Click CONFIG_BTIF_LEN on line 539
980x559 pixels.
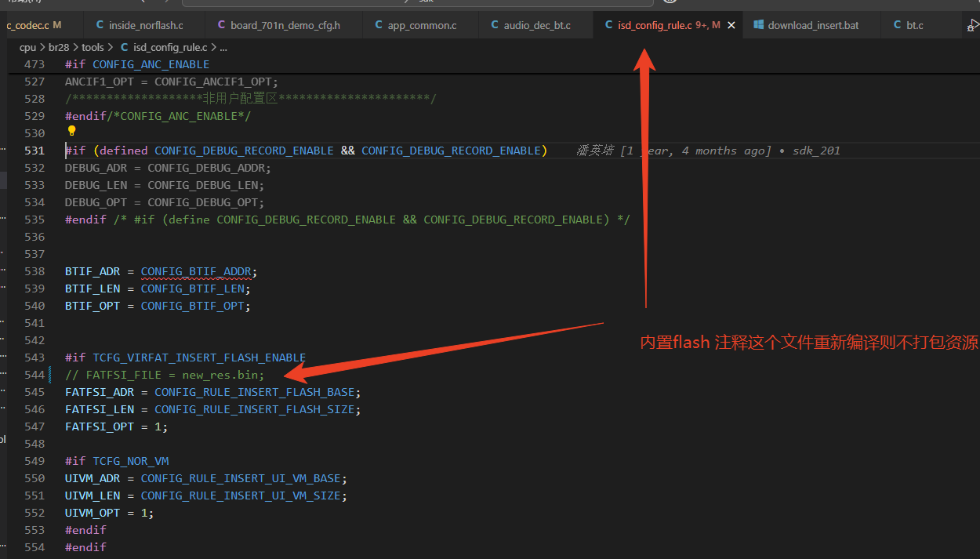coord(193,289)
